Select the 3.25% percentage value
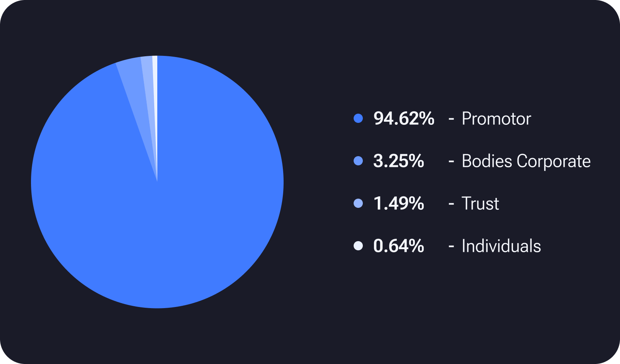Image resolution: width=620 pixels, height=364 pixels. tap(398, 161)
